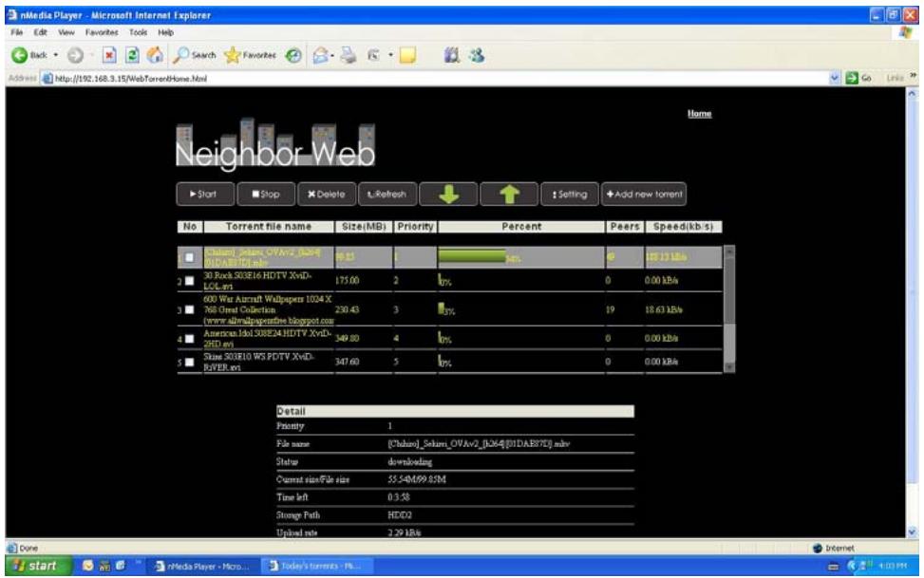This screenshot has height=578, width=924.
Task: Tick the checkbox for Skins.S03E10 torrent
Action: point(189,362)
